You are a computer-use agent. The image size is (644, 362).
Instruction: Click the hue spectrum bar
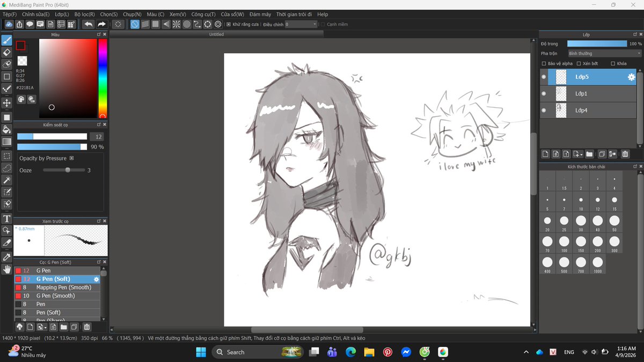click(x=102, y=78)
